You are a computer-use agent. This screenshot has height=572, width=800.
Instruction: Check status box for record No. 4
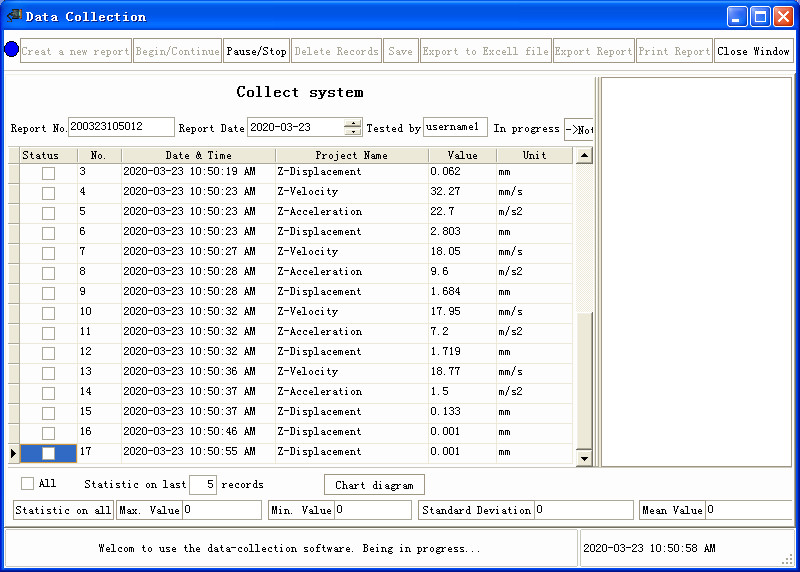[48, 193]
